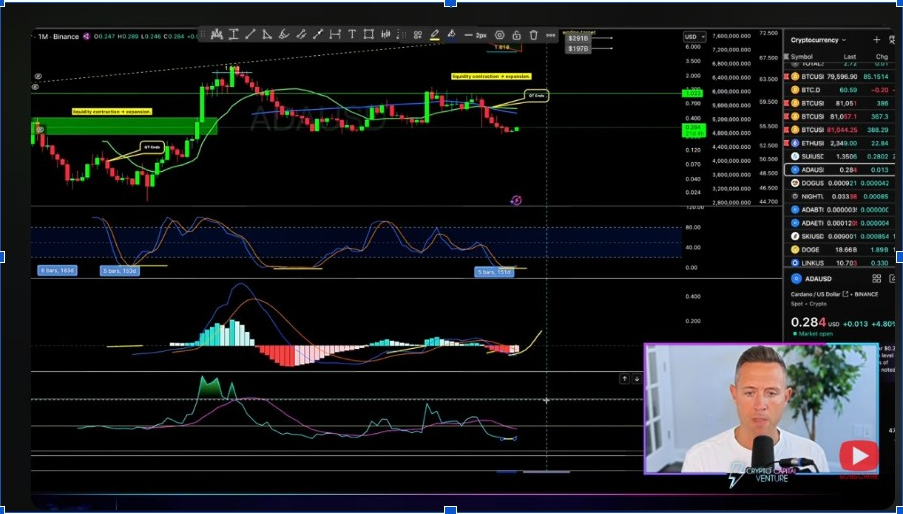Select the '6 bars, 163d' measurement label
Screen dimensions: 903x514
(57, 270)
